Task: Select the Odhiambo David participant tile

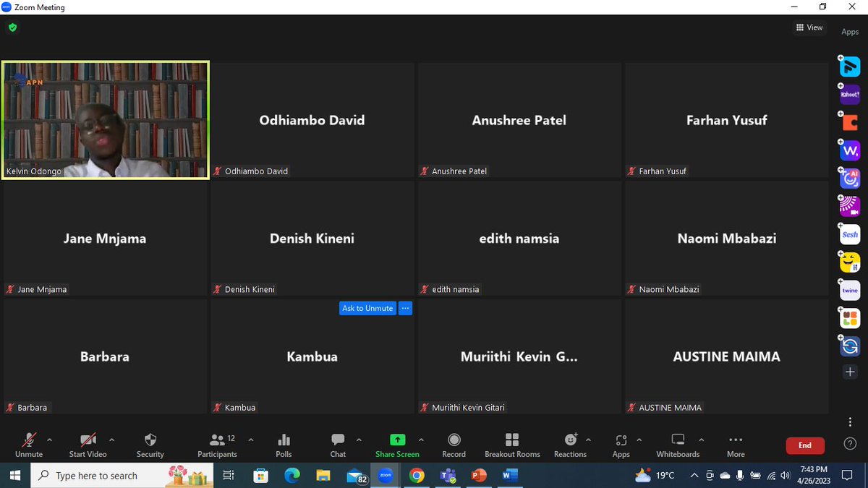Action: click(312, 120)
